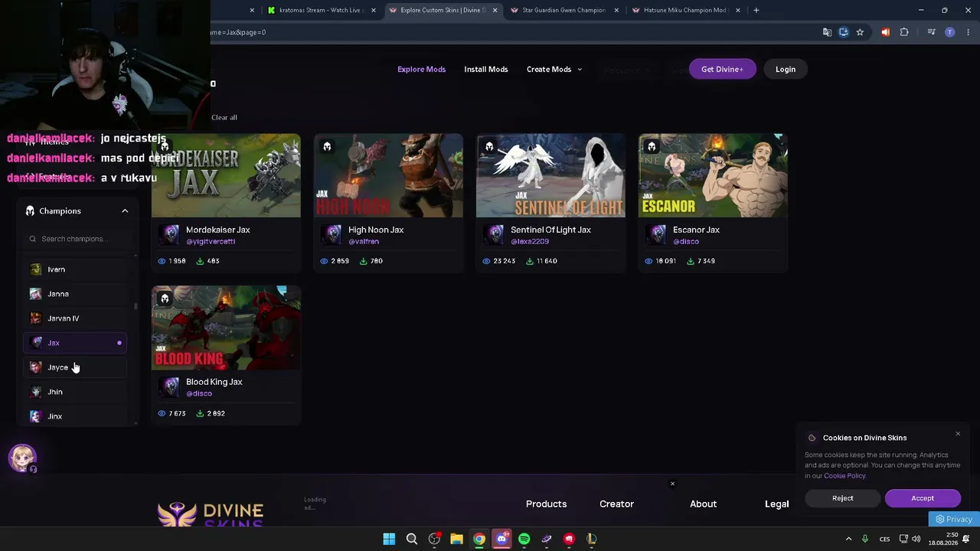Screen dimensions: 980x551
Task: Open Discord from the taskbar
Action: (x=501, y=539)
